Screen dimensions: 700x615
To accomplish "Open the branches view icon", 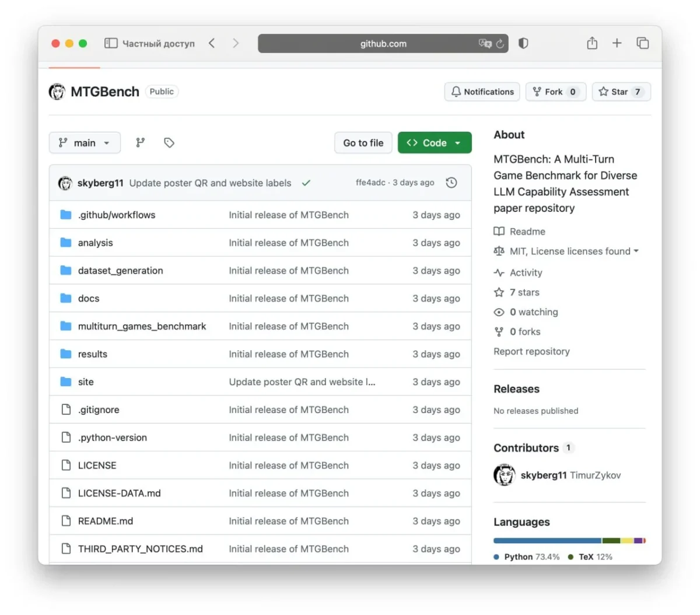I will click(x=140, y=143).
